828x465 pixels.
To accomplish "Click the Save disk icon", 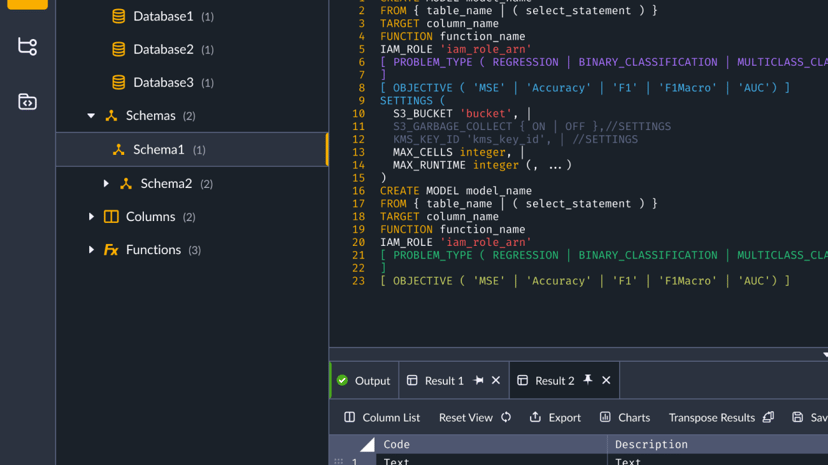I will point(797,417).
